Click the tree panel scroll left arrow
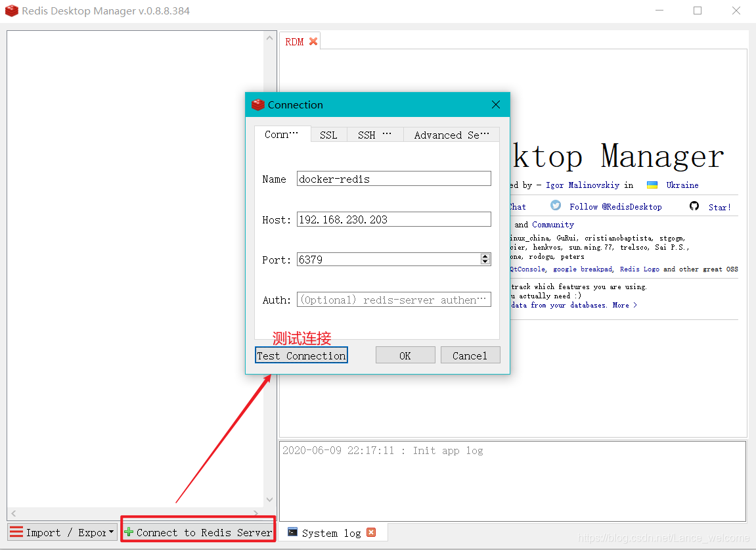This screenshot has width=756, height=550. [x=14, y=513]
